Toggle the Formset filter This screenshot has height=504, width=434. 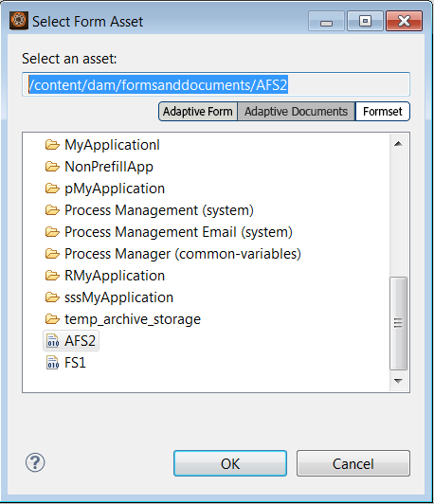coord(382,112)
